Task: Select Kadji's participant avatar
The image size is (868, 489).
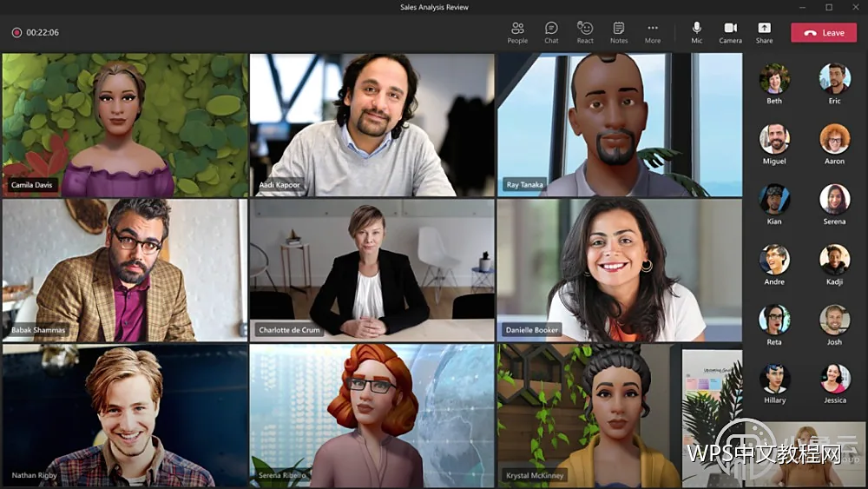Action: click(834, 259)
